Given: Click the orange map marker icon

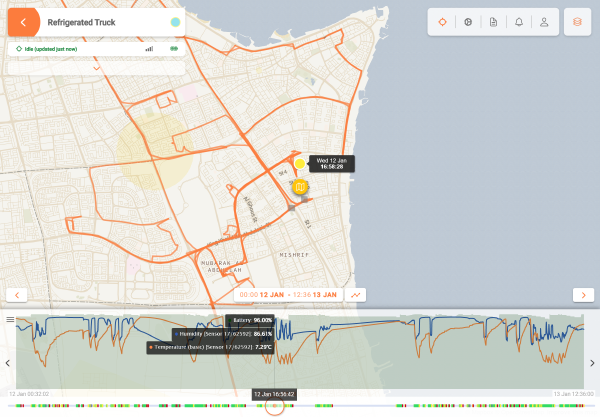Looking at the screenshot, I should click(300, 187).
